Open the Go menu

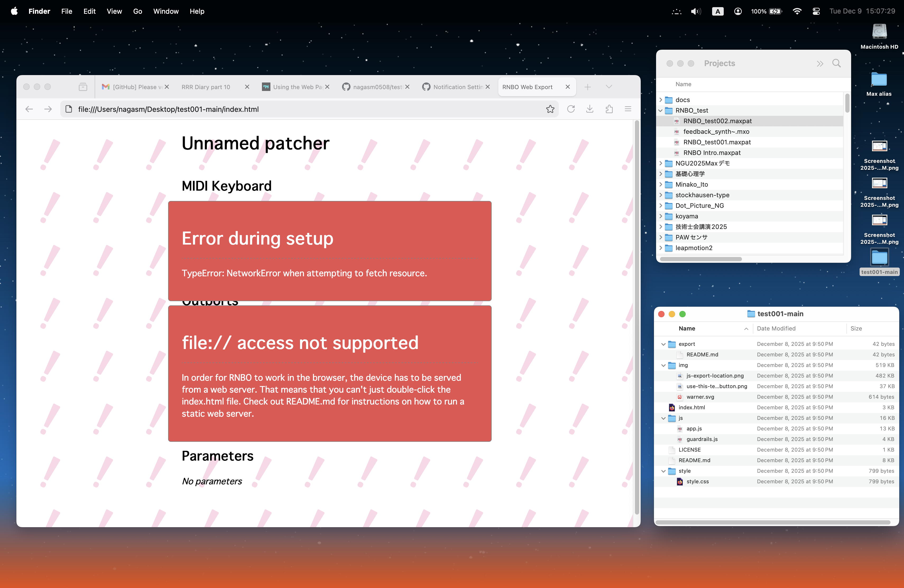(137, 11)
